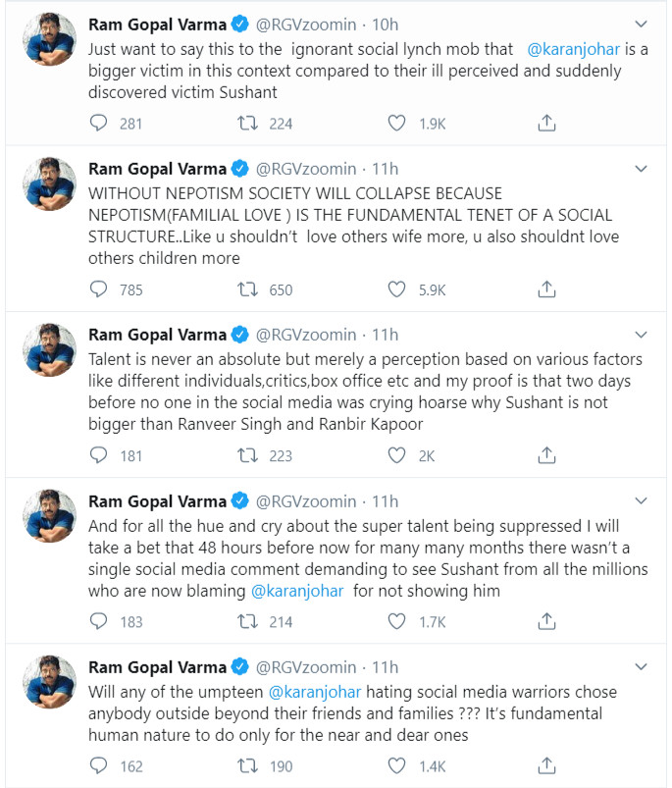672x788 pixels.
Task: Like the tweet with 1.9K likes
Action: (x=396, y=123)
